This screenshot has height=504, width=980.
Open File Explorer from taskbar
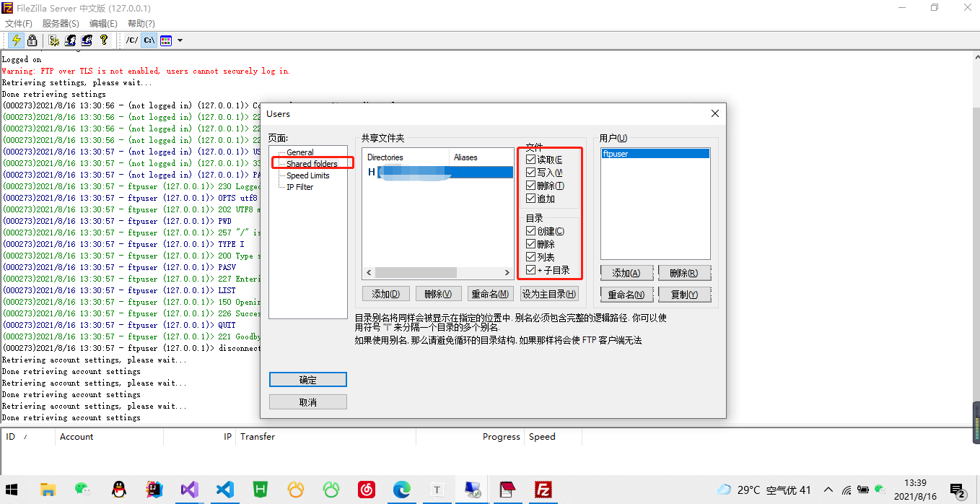click(x=48, y=490)
